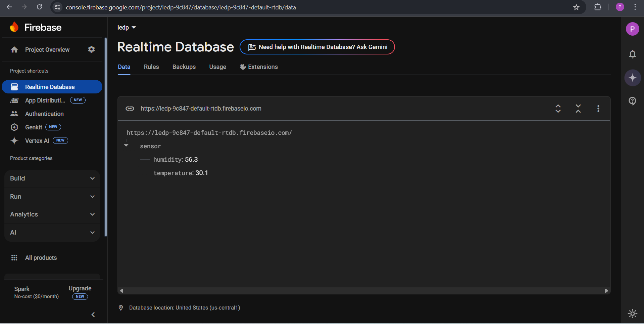Click Ask Gemini help button
Screen dimensions: 644x324
coord(317,47)
